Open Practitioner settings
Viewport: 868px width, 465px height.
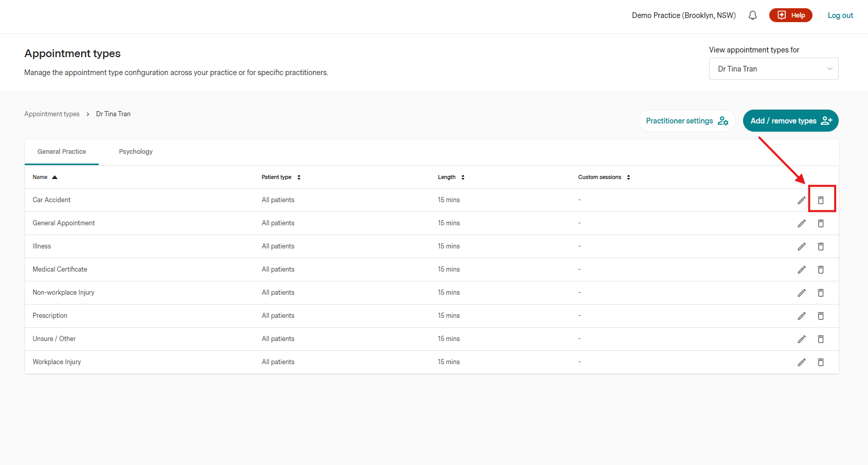point(686,121)
